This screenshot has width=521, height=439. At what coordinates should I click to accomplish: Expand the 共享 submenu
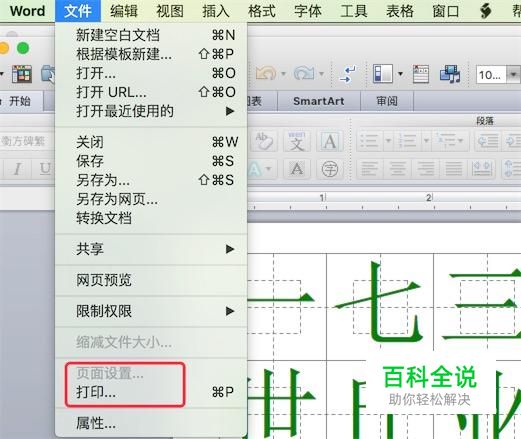click(x=151, y=249)
